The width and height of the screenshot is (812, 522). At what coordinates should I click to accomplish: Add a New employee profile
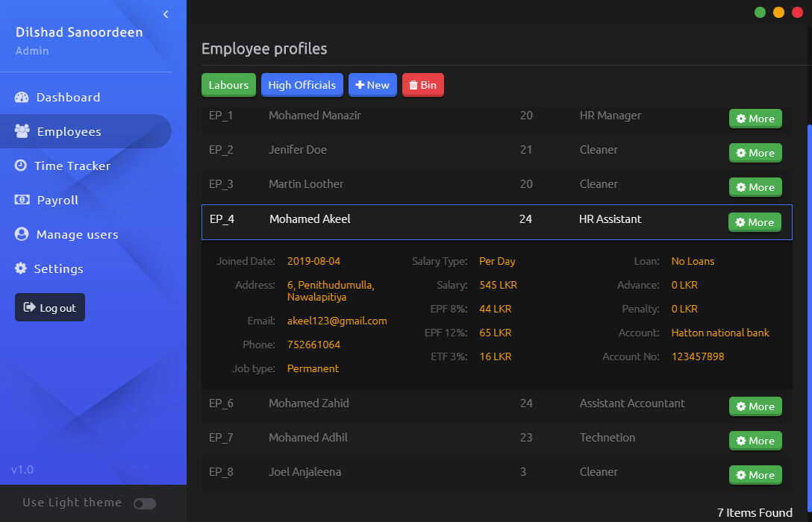pyautogui.click(x=372, y=85)
